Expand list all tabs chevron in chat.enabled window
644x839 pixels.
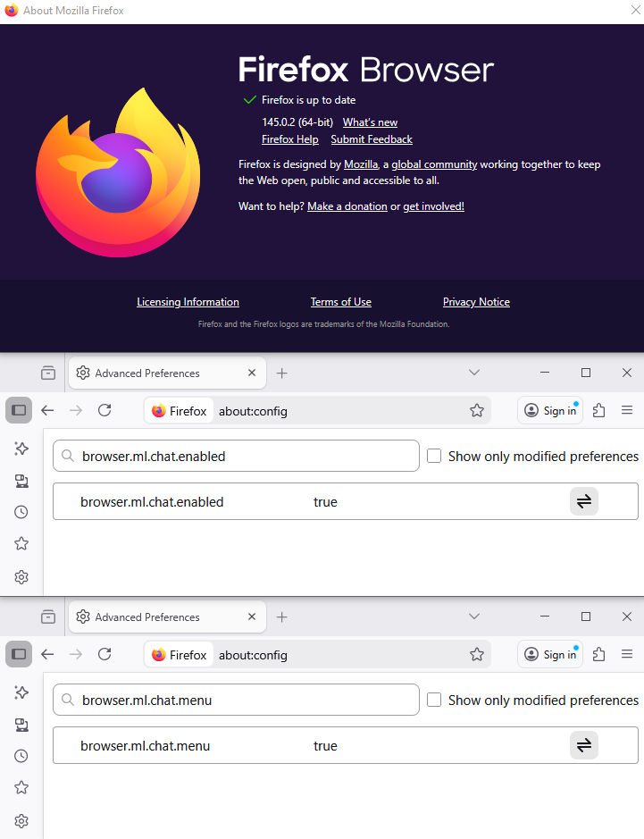[474, 373]
